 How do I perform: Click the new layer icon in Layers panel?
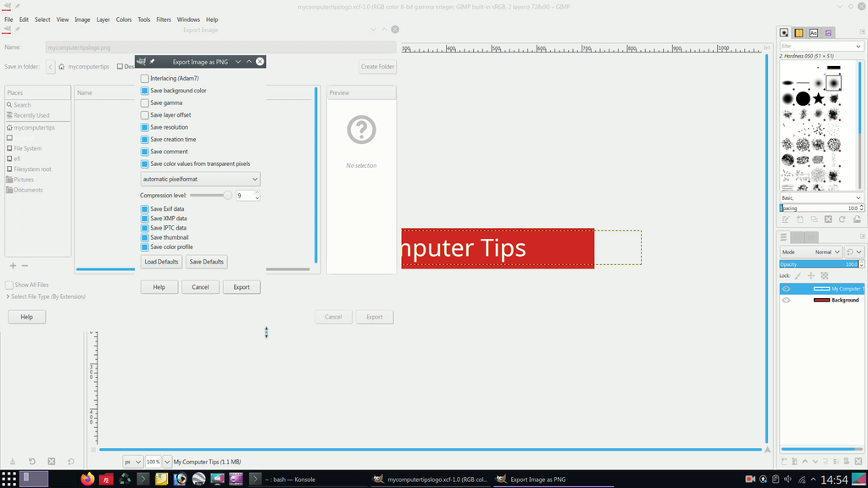pos(784,462)
